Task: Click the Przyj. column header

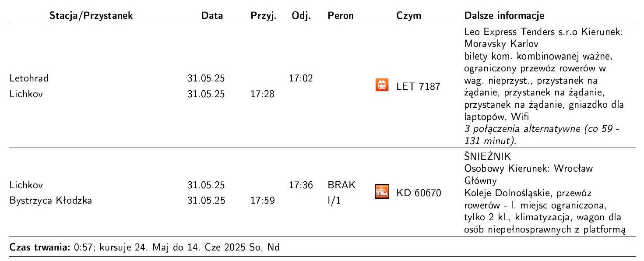Action: (263, 16)
